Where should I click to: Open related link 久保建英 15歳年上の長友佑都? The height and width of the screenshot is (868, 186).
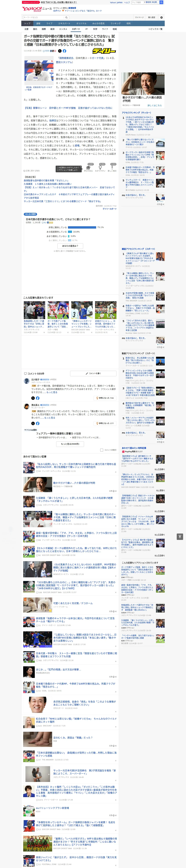point(48,184)
